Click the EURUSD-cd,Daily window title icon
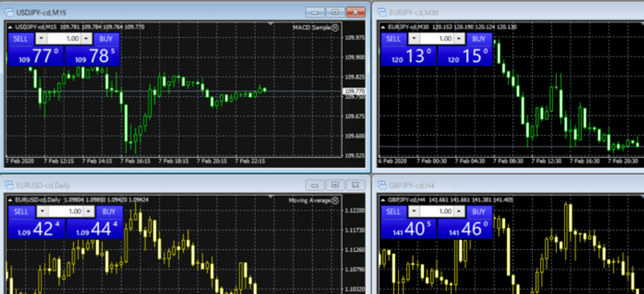 click(8, 185)
